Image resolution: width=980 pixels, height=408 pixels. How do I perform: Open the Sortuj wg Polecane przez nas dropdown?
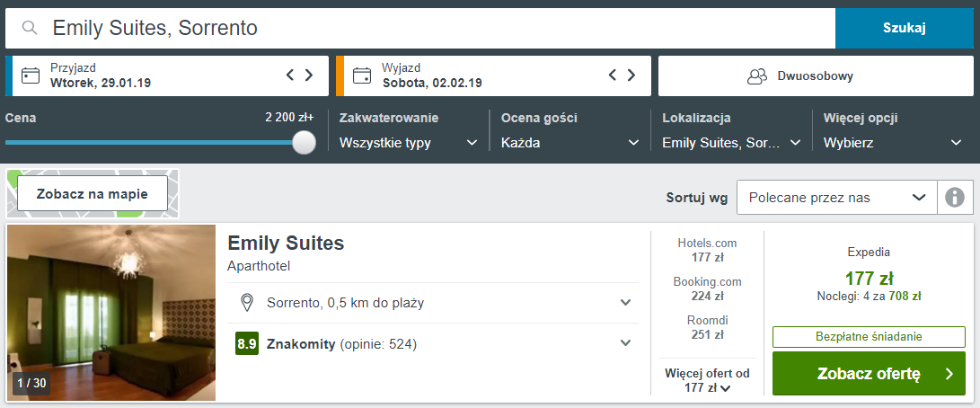(x=837, y=197)
